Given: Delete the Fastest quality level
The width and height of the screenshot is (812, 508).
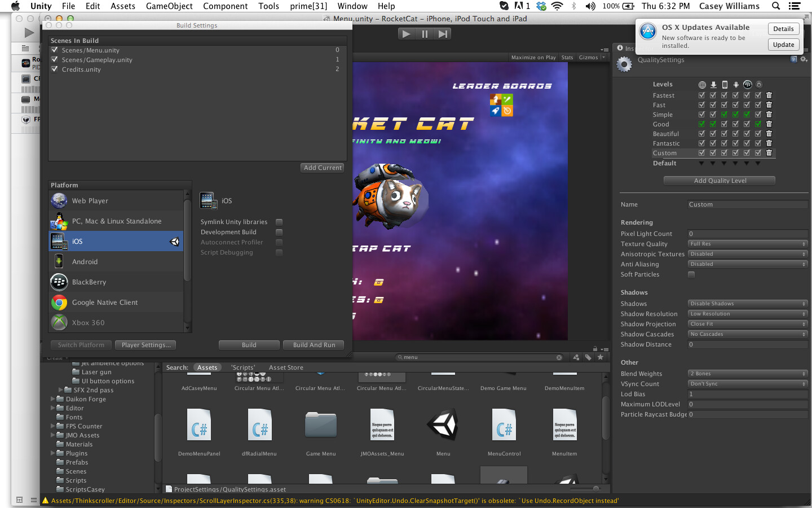Looking at the screenshot, I should [x=769, y=95].
